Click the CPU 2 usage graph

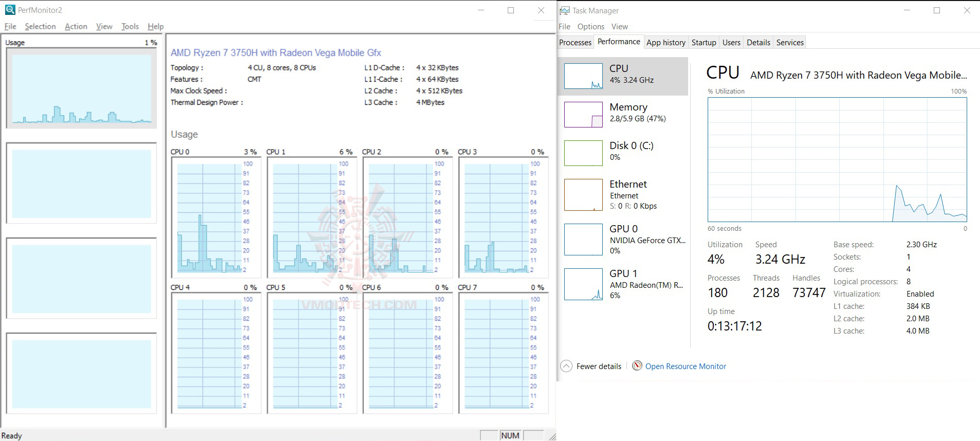point(408,217)
